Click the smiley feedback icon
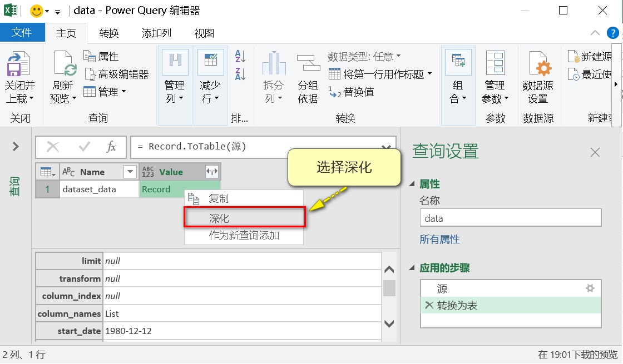623x364 pixels. pos(37,11)
